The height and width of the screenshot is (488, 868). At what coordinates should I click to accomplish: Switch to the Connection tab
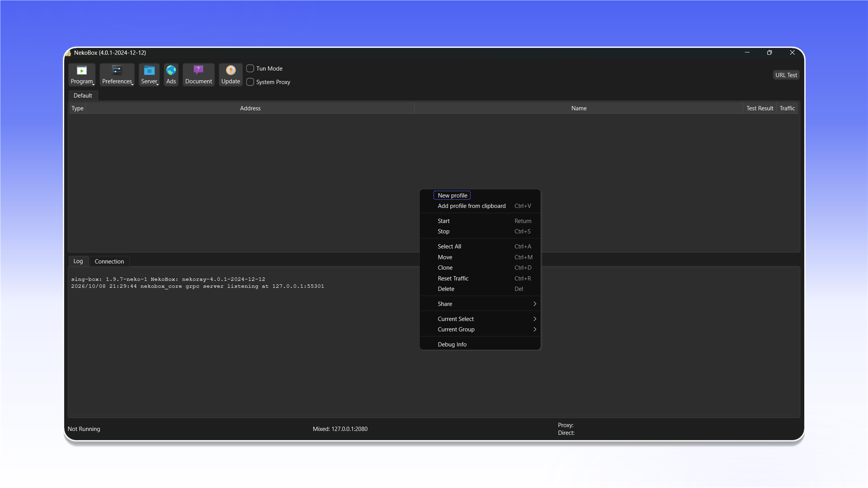tap(109, 261)
